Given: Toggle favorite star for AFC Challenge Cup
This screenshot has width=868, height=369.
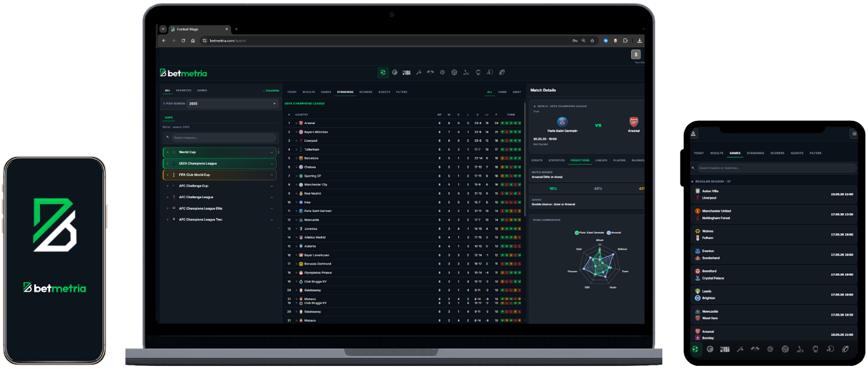Looking at the screenshot, I should pyautogui.click(x=167, y=186).
